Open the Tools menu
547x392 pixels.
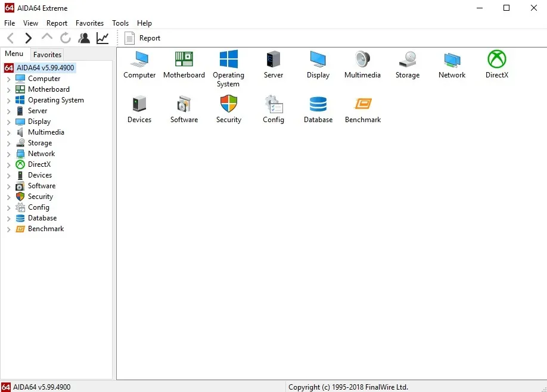coord(120,23)
